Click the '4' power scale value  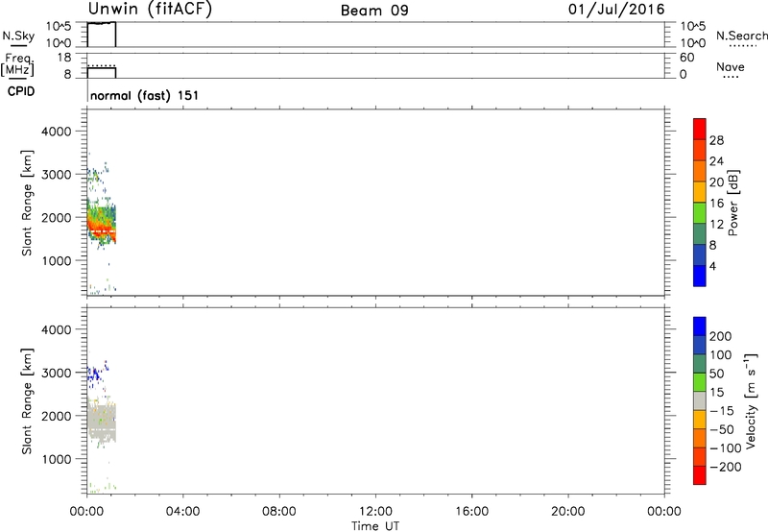click(x=712, y=266)
